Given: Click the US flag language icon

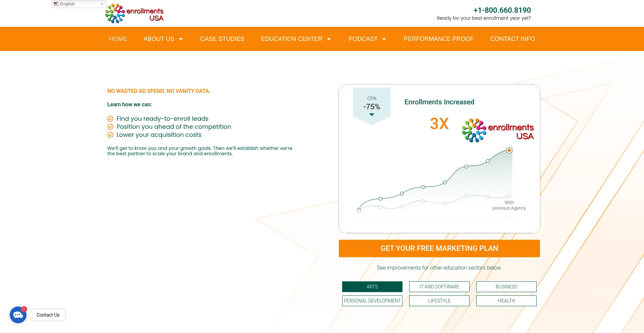Looking at the screenshot, I should coord(56,4).
